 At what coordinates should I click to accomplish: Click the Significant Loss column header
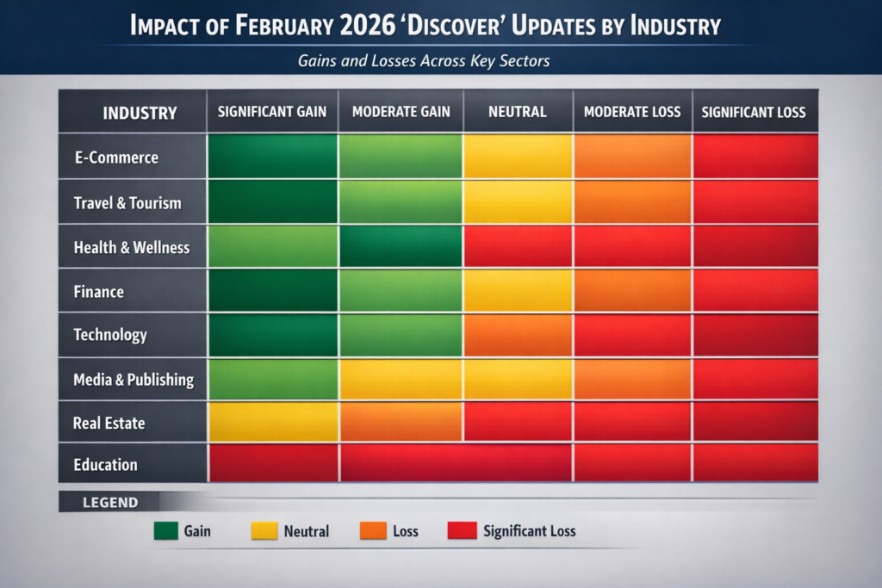tap(755, 111)
